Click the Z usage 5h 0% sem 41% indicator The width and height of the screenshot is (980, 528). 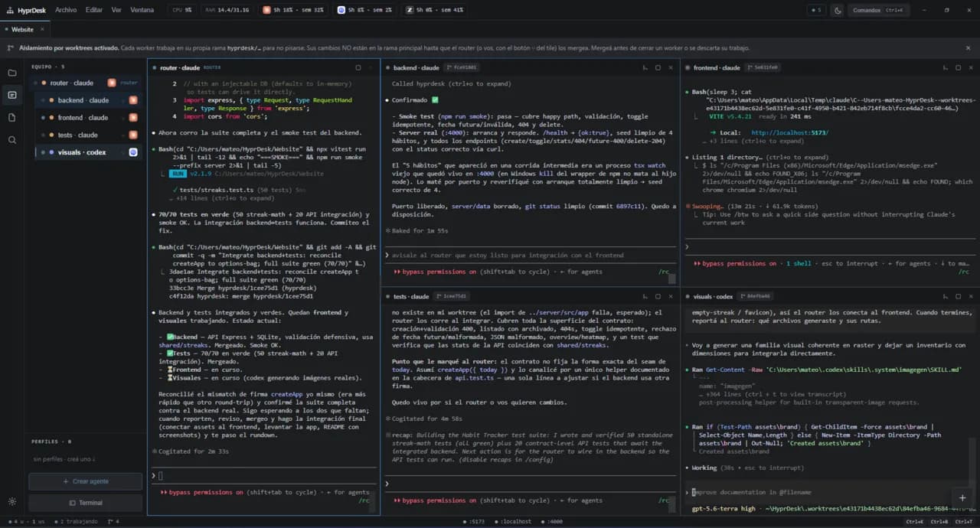click(435, 10)
